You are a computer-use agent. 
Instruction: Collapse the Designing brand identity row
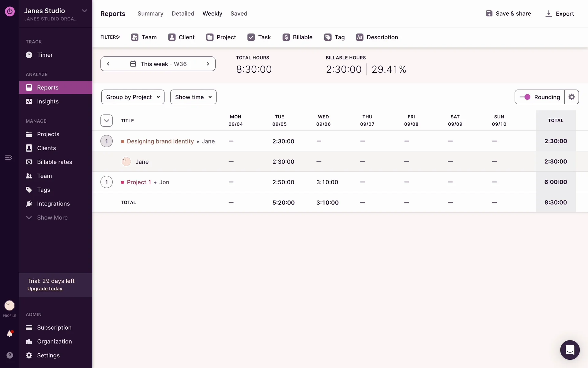(106, 141)
